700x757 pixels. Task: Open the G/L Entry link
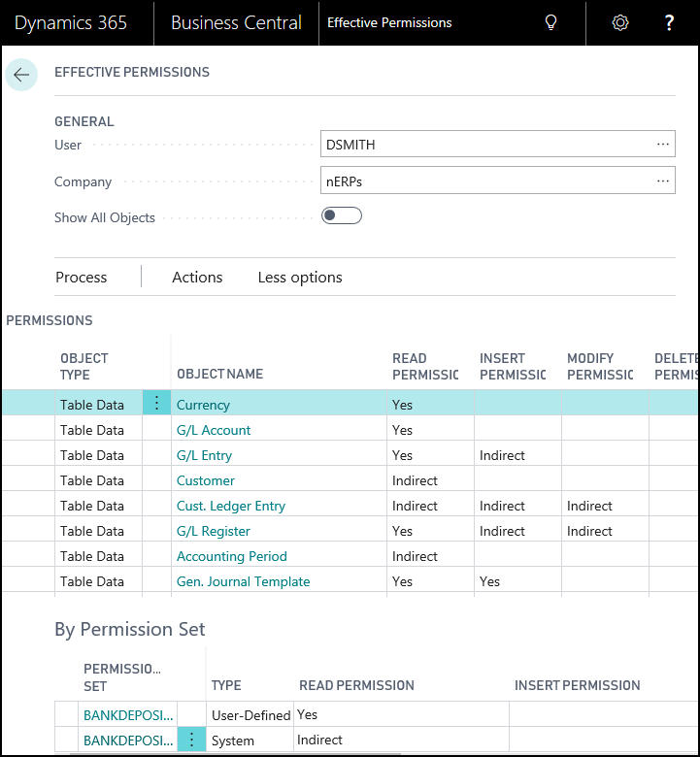pos(204,455)
